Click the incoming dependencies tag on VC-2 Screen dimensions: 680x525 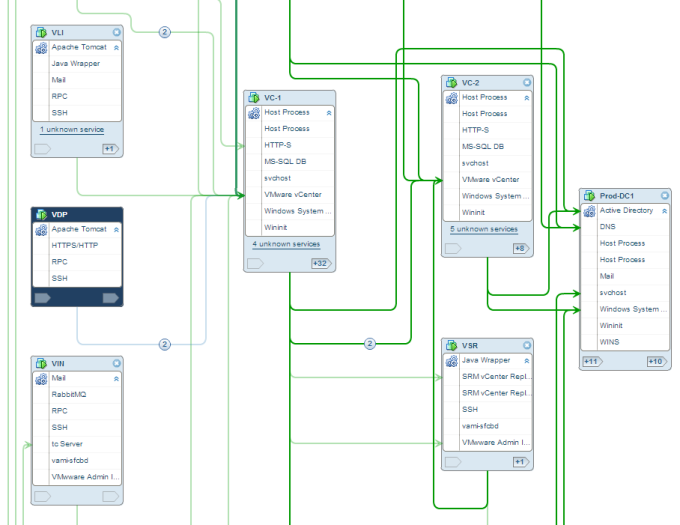point(453,248)
